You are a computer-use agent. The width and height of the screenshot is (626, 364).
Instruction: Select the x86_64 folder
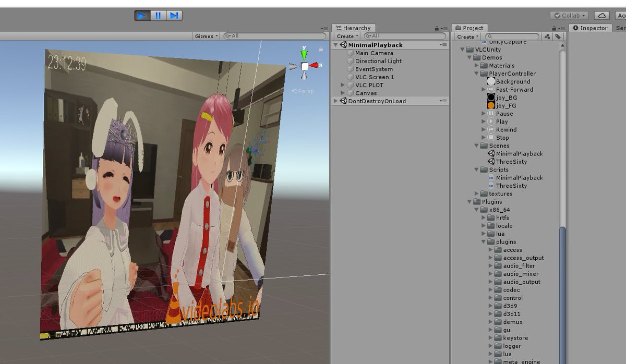point(496,210)
